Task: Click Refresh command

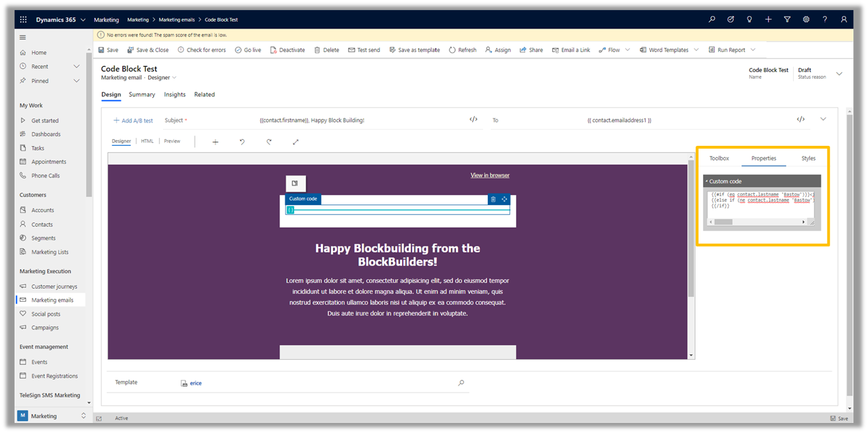Action: coord(462,50)
